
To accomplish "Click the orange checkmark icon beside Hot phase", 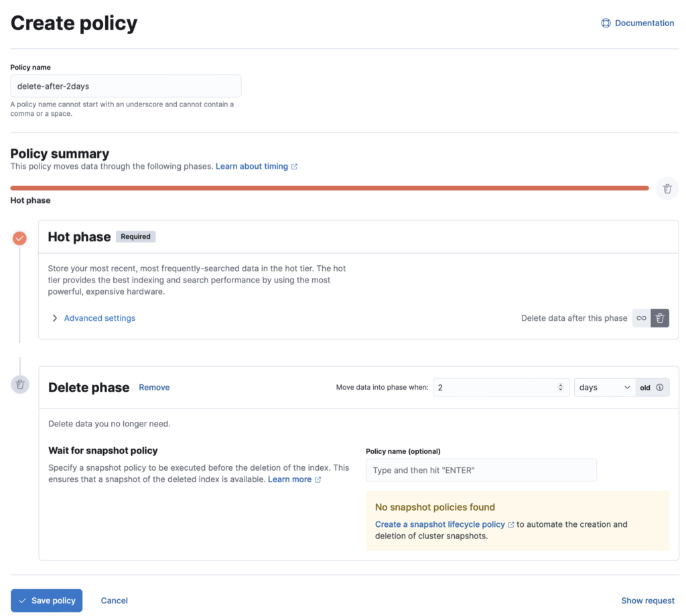I will [x=19, y=238].
